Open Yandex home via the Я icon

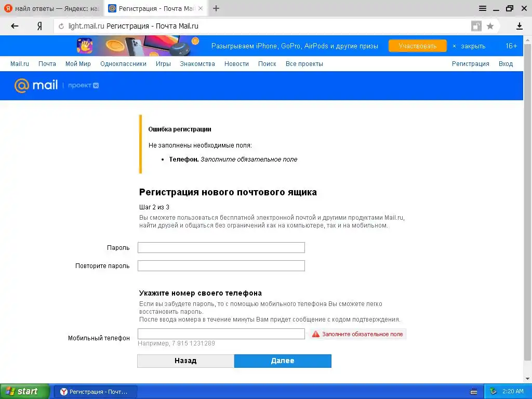click(39, 26)
